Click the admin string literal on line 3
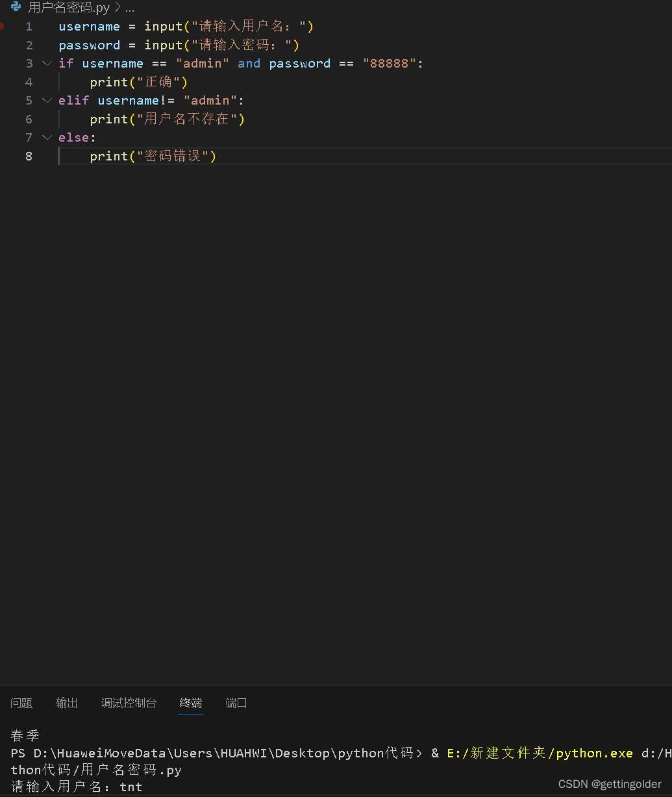The height and width of the screenshot is (797, 672). pyautogui.click(x=203, y=63)
